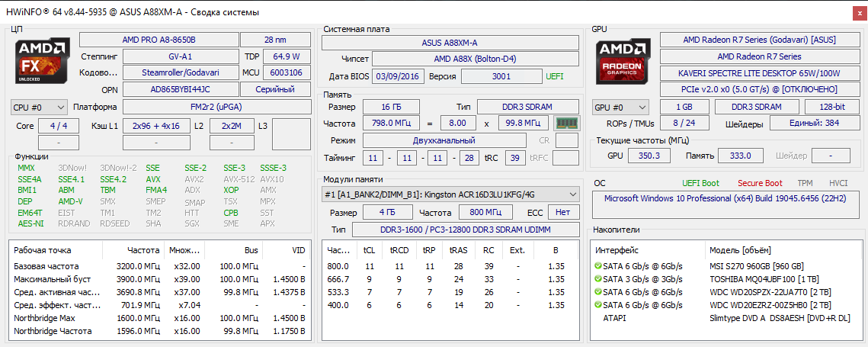Click the HVCI status label
868x347 pixels.
838,184
